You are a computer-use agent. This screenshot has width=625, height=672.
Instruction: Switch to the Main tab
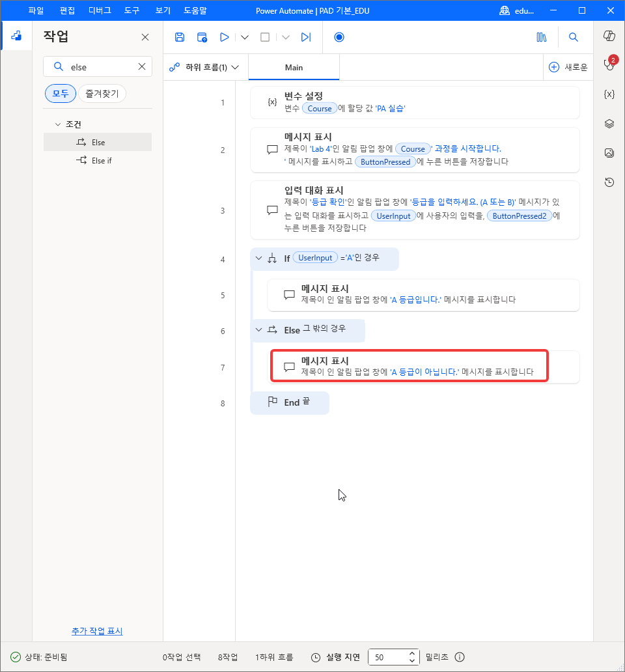click(x=294, y=67)
